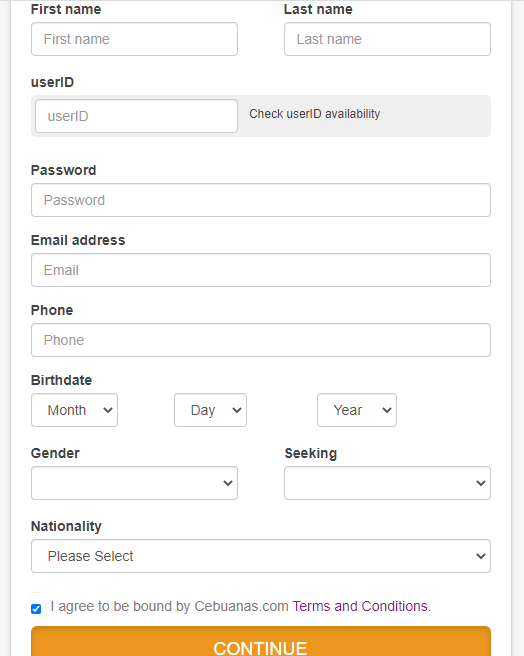Click the Gender dropdown chevron arrow
524x656 pixels.
pos(228,483)
